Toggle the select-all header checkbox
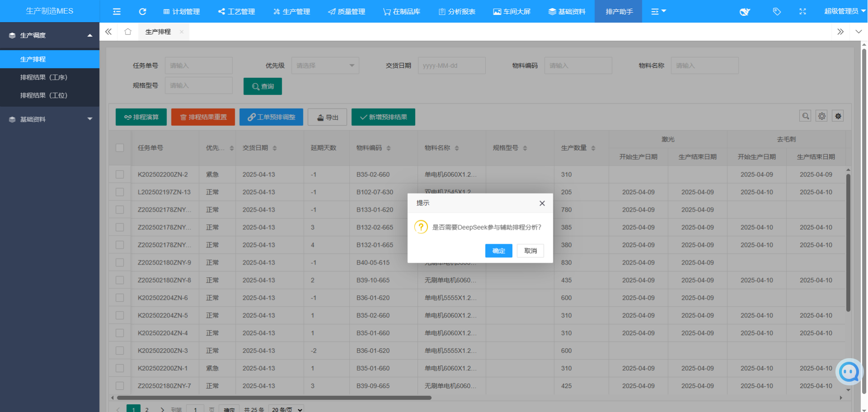The height and width of the screenshot is (412, 868). pyautogui.click(x=120, y=148)
